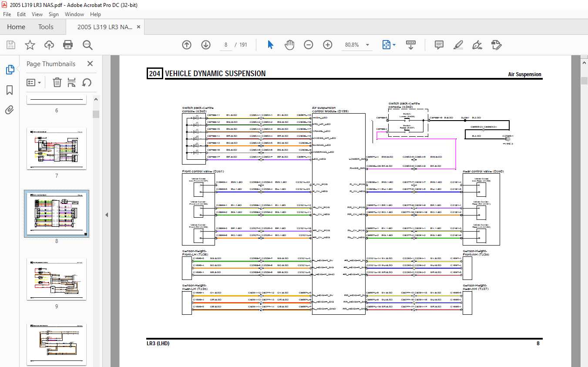Open the Attachments paperclip panel
This screenshot has width=588, height=367.
[x=10, y=110]
